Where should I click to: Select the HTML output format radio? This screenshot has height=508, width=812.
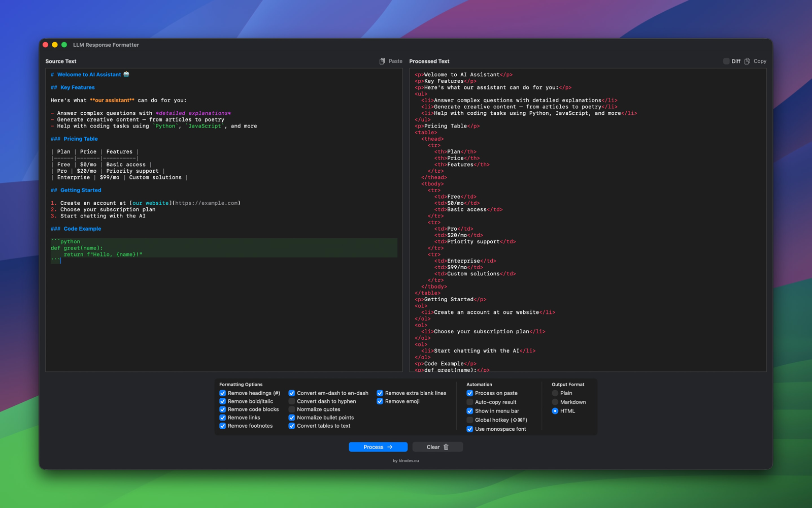pyautogui.click(x=555, y=411)
